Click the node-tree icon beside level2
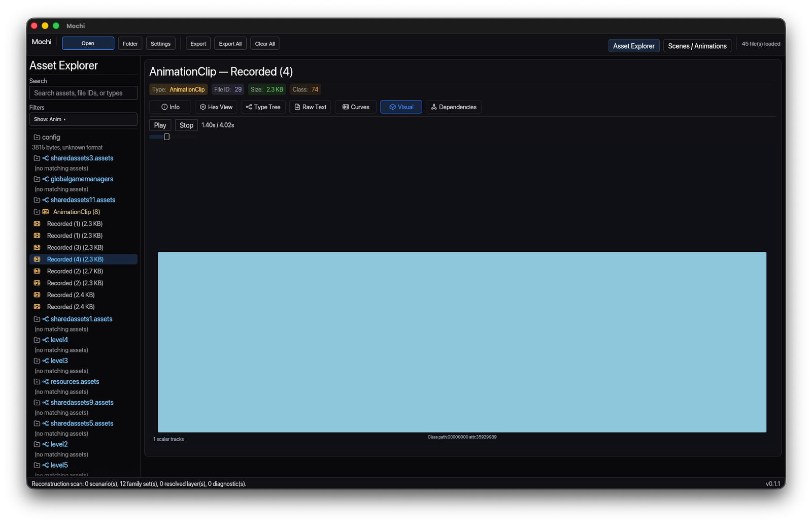 (46, 444)
